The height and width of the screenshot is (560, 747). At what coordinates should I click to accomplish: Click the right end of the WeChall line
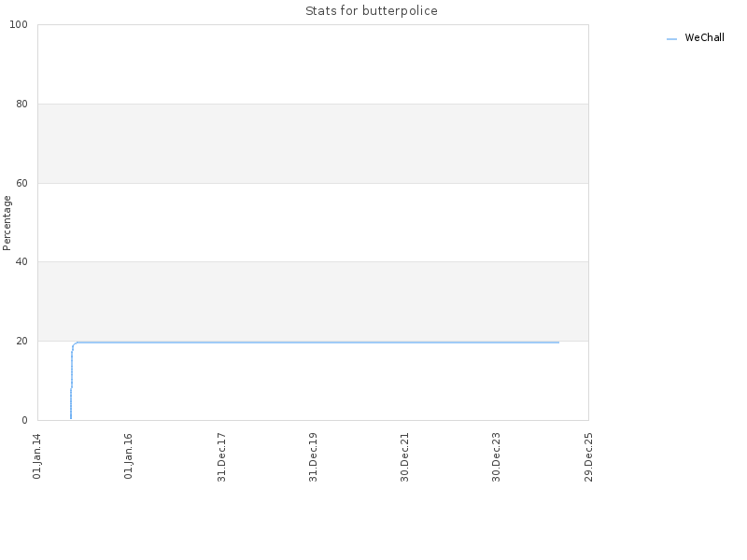(558, 343)
